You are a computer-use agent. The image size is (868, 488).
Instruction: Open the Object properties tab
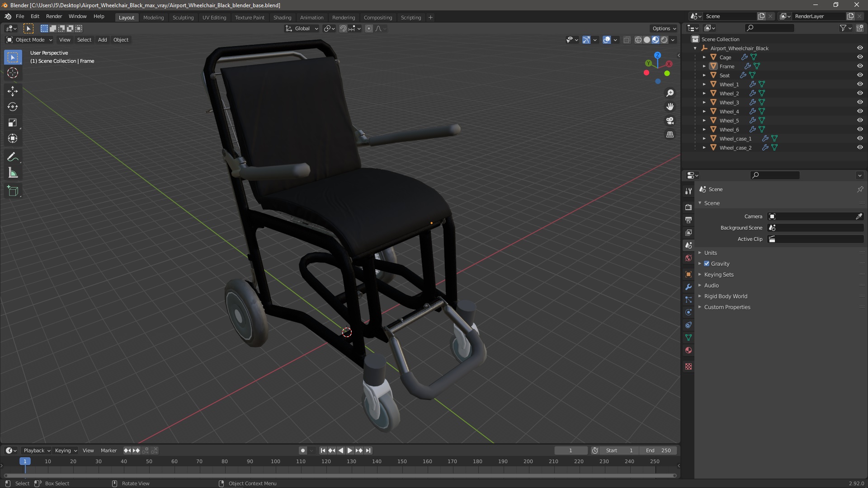click(689, 274)
